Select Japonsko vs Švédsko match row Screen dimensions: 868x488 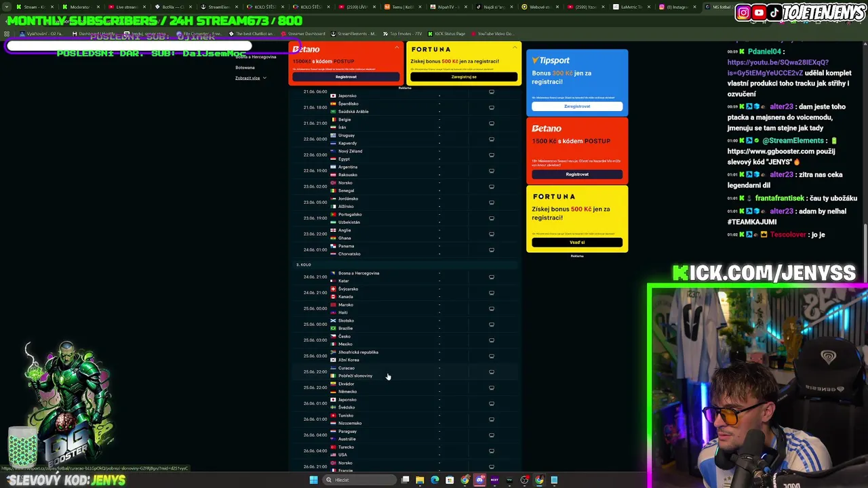click(407, 403)
